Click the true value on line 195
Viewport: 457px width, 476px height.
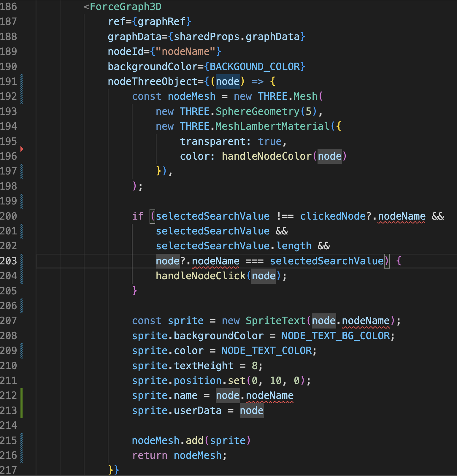[x=269, y=141]
